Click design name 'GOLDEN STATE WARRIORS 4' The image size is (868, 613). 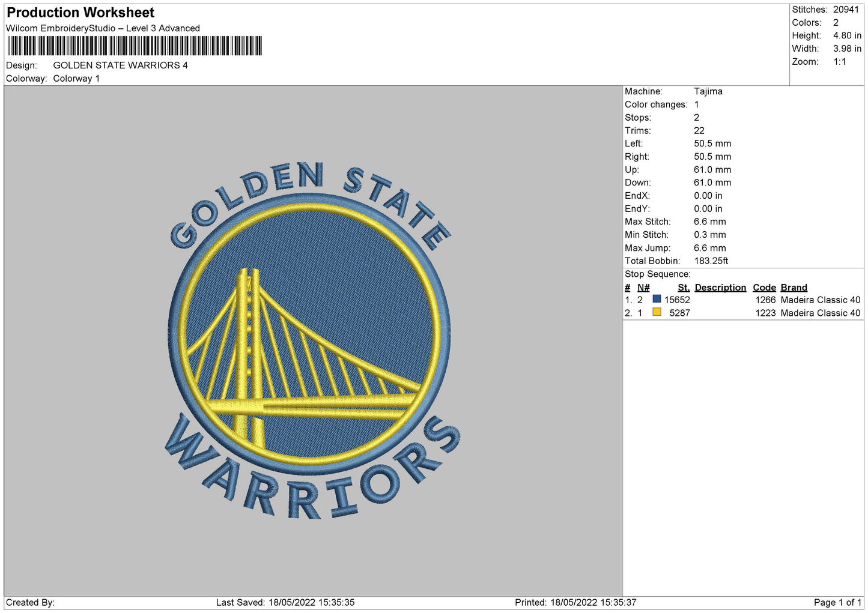point(120,65)
